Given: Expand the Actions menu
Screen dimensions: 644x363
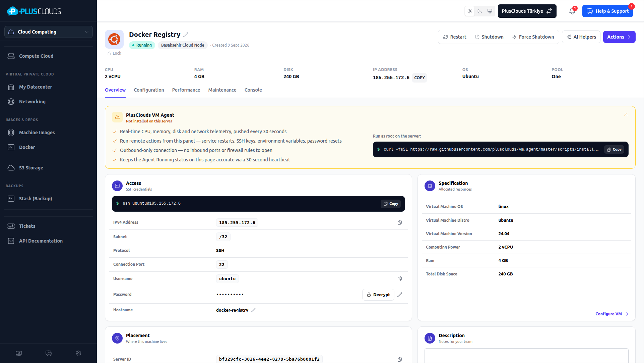Looking at the screenshot, I should (x=619, y=37).
